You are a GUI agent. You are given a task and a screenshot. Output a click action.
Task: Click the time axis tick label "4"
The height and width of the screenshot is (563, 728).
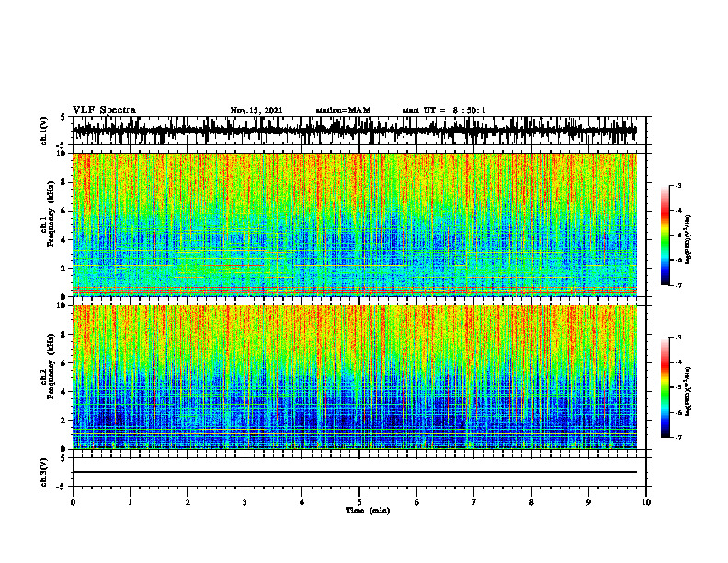pyautogui.click(x=302, y=502)
